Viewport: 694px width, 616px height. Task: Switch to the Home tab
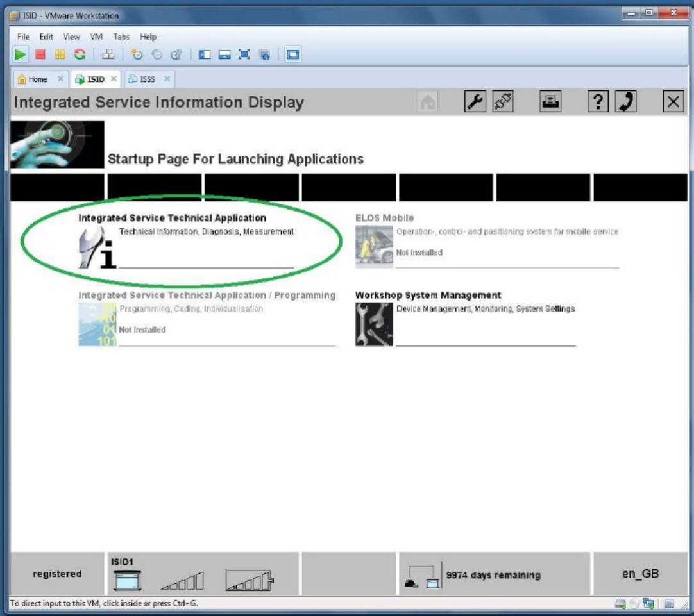tap(37, 79)
